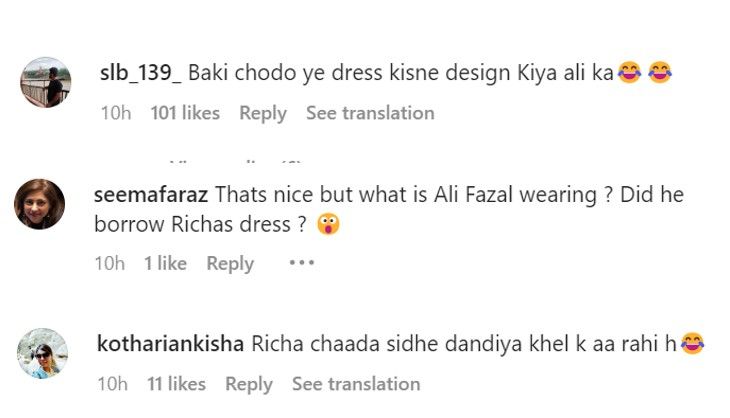Open more options on seemafaraz comment
The width and height of the screenshot is (730, 418).
301,263
